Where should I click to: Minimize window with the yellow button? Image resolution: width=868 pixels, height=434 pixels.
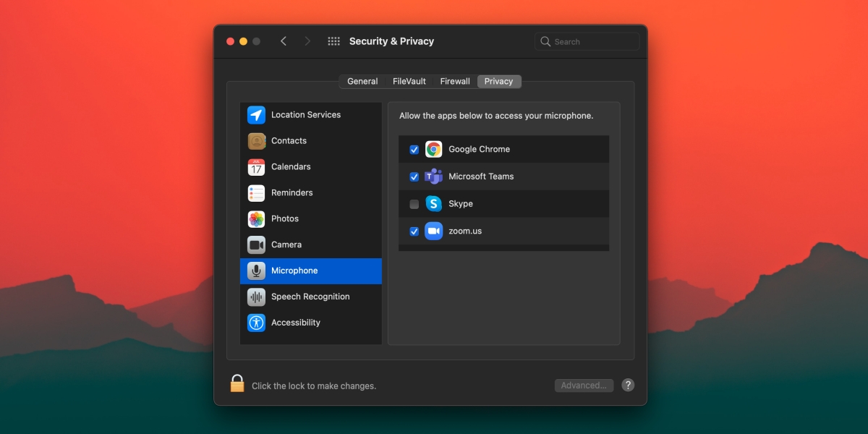(244, 41)
